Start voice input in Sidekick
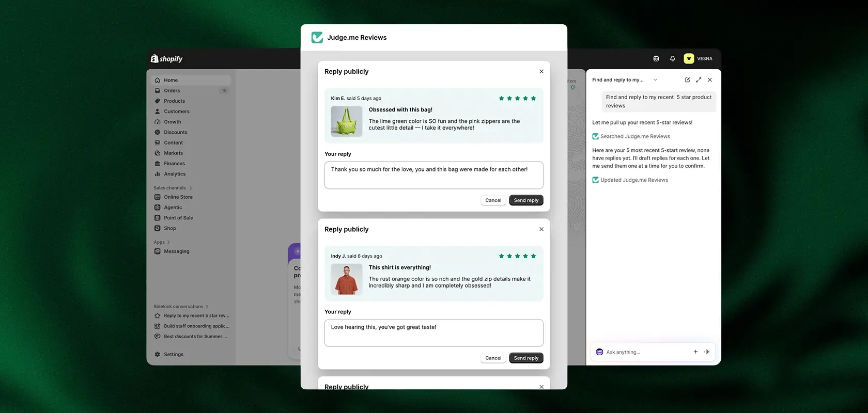The height and width of the screenshot is (413, 868). [707, 352]
